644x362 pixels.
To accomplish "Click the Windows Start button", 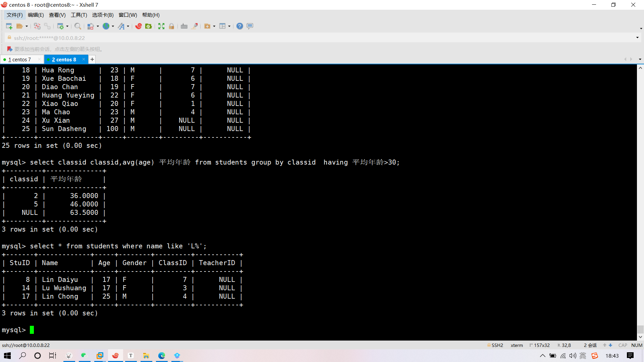I will (x=7, y=356).
